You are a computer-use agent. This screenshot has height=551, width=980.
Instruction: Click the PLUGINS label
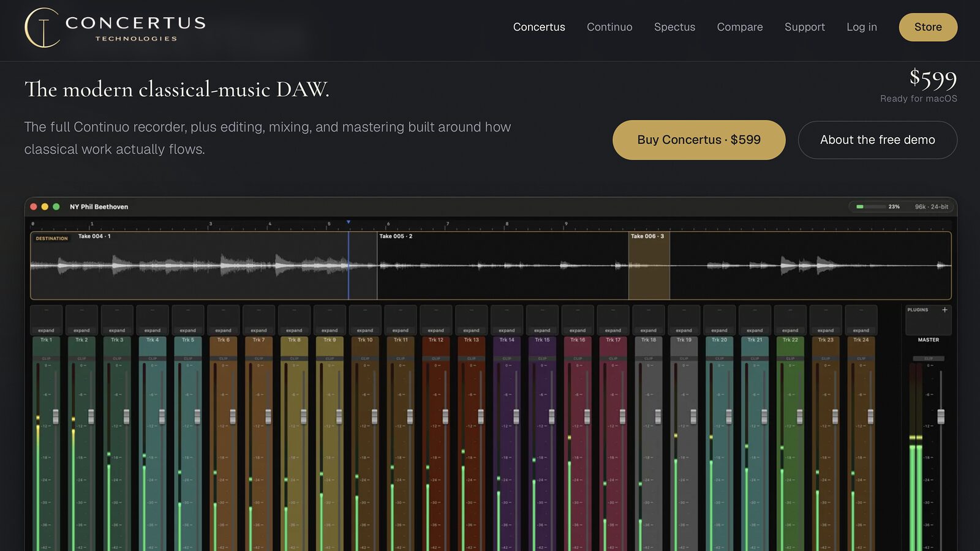coord(918,310)
